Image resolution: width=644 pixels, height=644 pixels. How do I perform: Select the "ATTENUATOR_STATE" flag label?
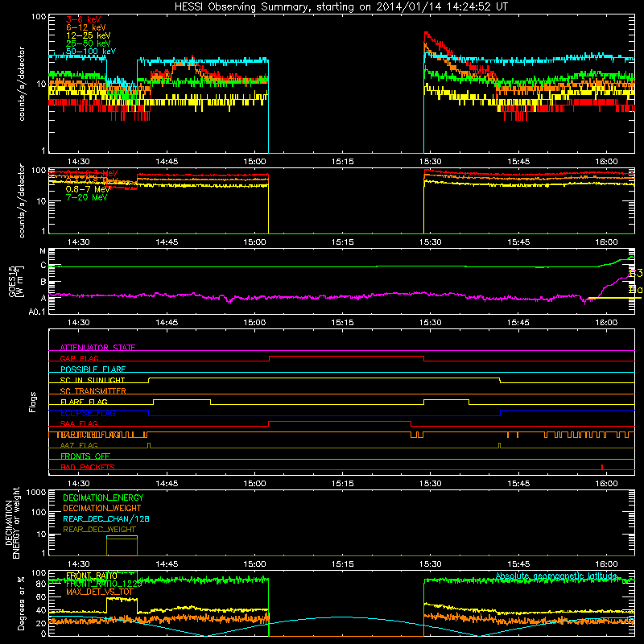coord(97,348)
